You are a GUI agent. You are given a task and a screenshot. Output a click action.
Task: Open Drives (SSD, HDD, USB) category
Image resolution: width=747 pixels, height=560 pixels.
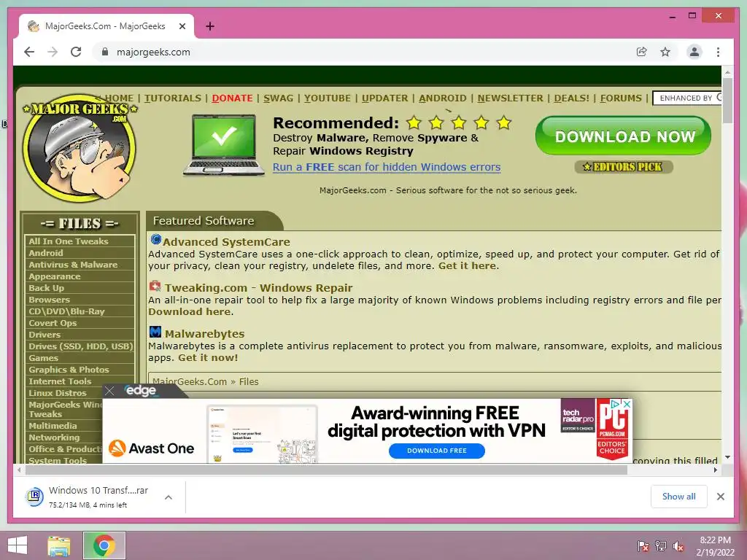[x=80, y=346]
